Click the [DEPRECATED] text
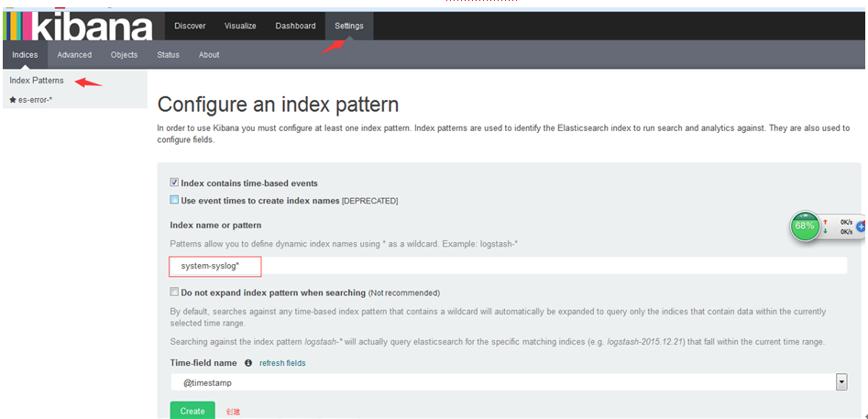This screenshot has width=868, height=419. coord(369,201)
